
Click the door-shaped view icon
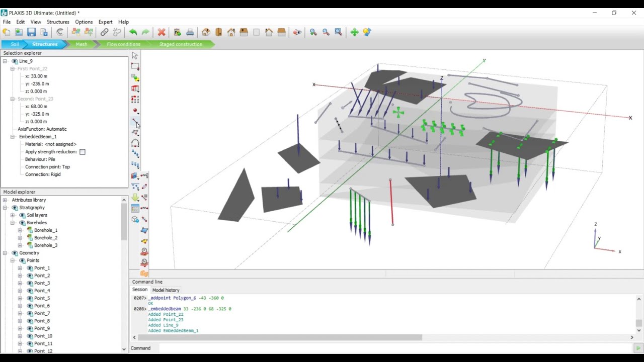(x=218, y=32)
